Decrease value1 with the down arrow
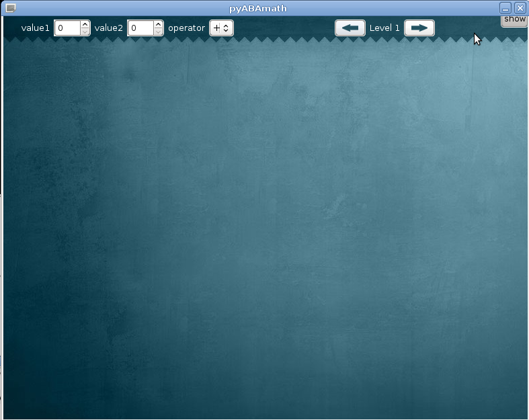Viewport: 529px width, 420px height. tap(85, 32)
